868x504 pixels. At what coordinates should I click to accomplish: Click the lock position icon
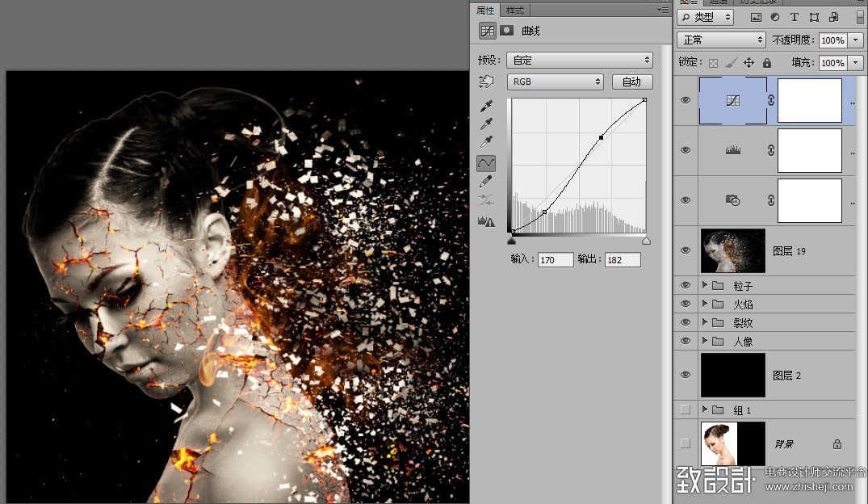(x=749, y=62)
